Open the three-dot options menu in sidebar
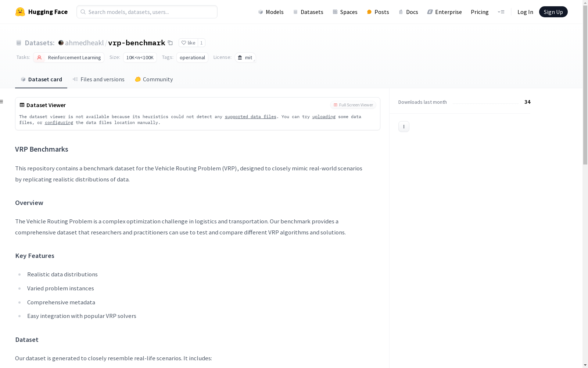Screen dimensions: 588x368 [404, 127]
